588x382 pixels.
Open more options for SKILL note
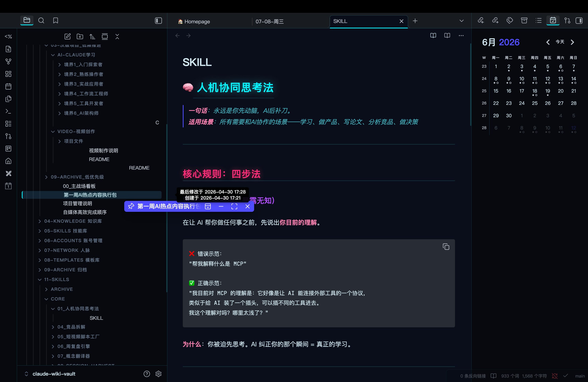[461, 36]
